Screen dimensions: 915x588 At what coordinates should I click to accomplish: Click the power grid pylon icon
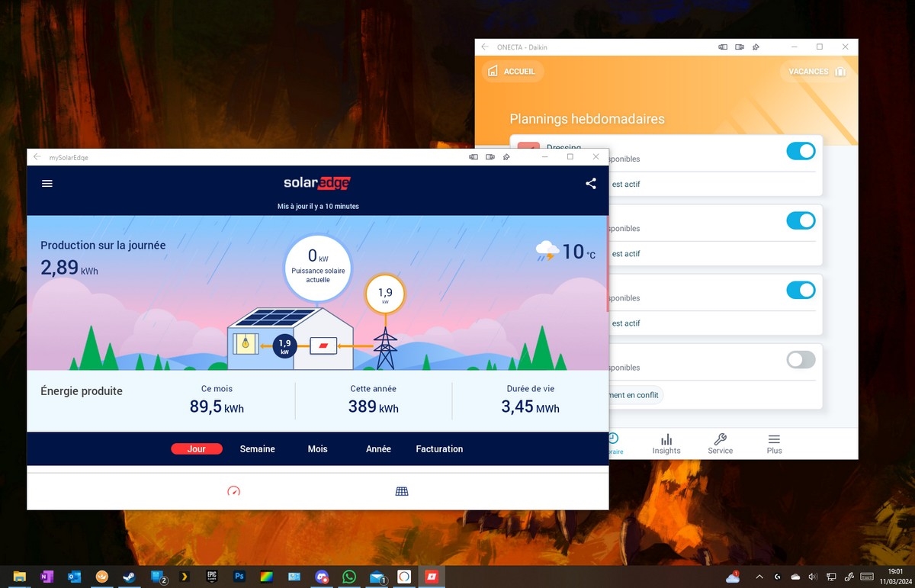[385, 349]
